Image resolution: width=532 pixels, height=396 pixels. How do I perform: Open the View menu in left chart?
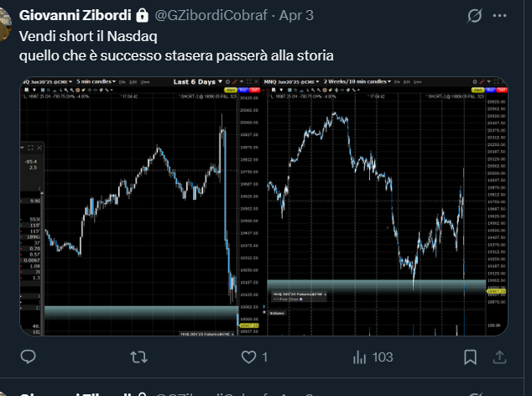pos(145,82)
